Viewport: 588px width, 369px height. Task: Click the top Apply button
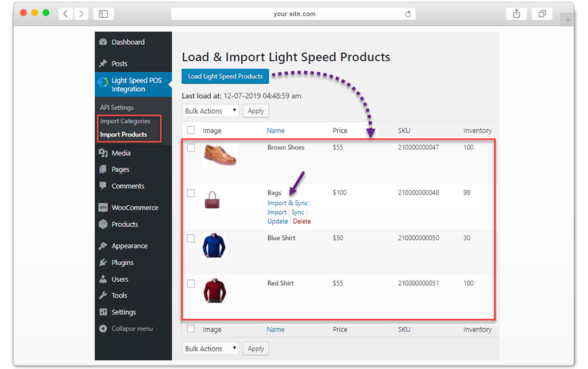tap(256, 111)
